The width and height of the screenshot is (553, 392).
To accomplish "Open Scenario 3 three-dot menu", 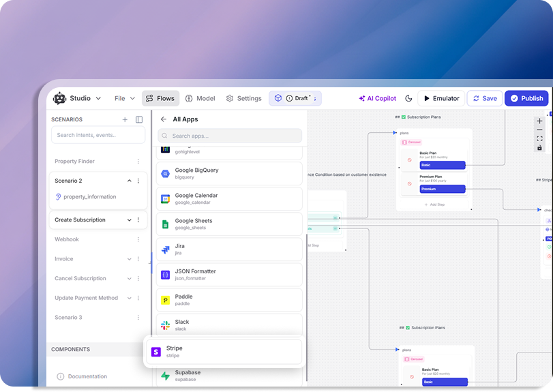I will click(138, 317).
